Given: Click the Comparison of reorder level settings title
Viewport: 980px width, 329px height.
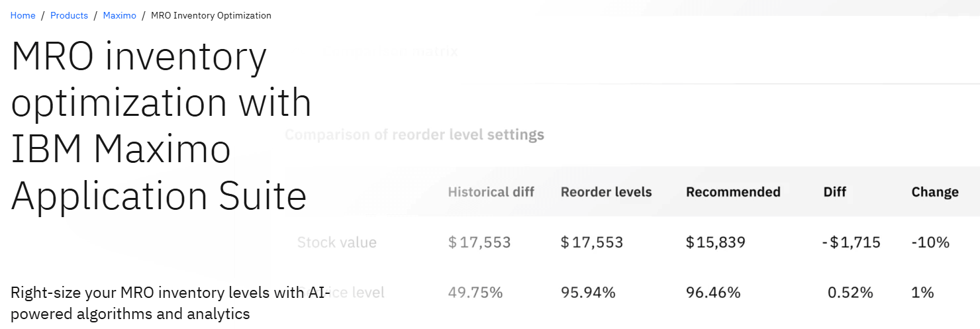Looking at the screenshot, I should point(415,135).
